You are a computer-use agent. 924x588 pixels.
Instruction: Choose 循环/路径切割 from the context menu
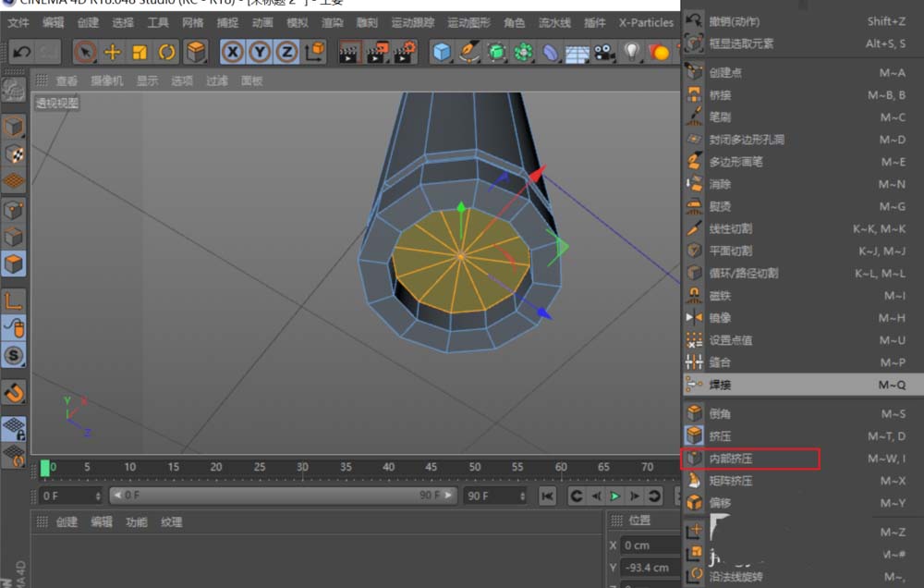tap(743, 274)
